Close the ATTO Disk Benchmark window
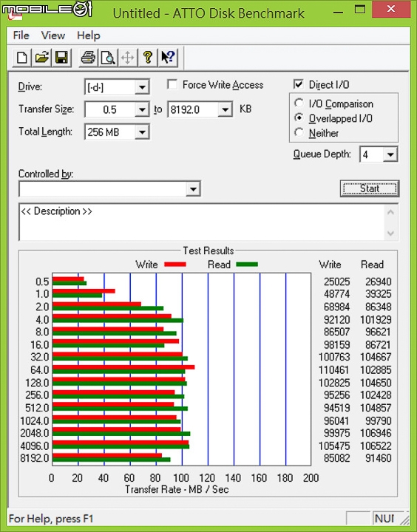Screen dimensions: 417x532 [x=391, y=9]
